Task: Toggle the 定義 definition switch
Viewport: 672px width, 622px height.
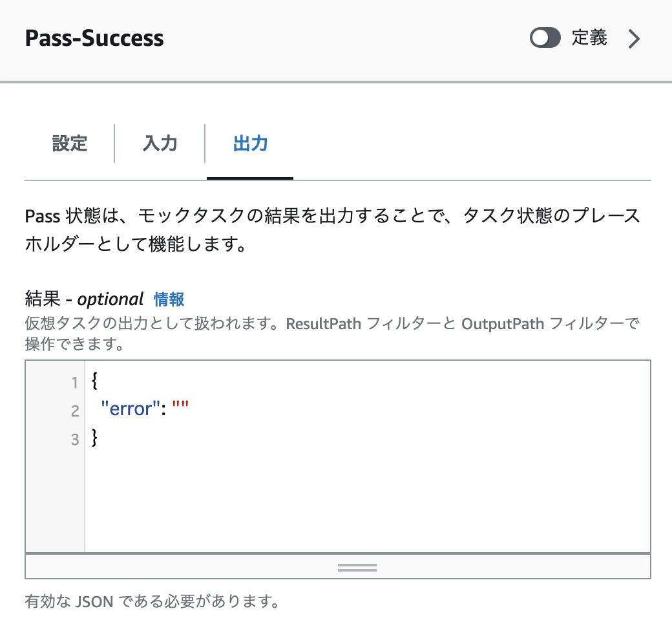Action: coord(545,38)
